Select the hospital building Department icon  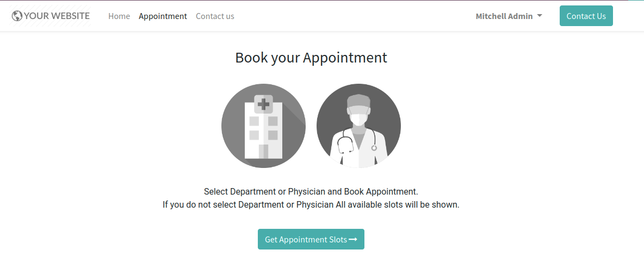pos(263,126)
